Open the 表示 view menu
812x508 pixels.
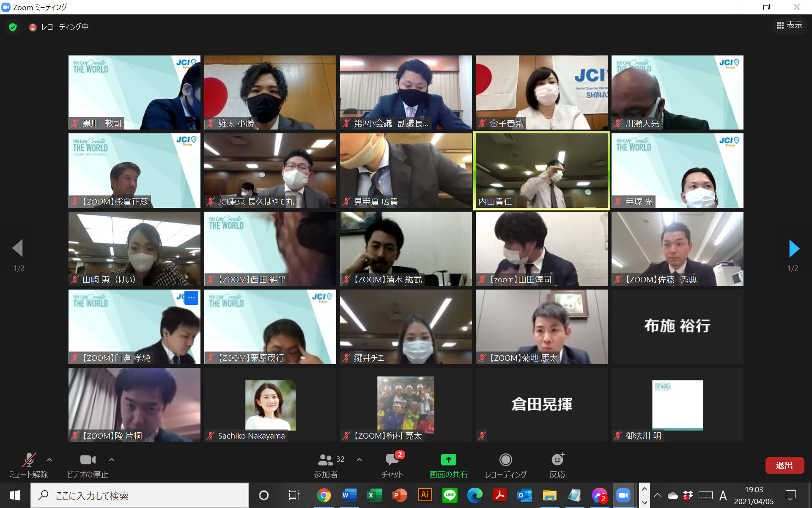[x=789, y=25]
